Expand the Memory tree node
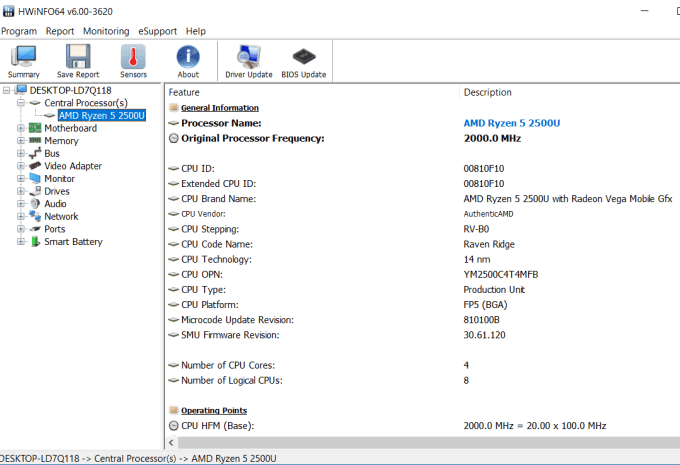Image resolution: width=680 pixels, height=465 pixels. pyautogui.click(x=20, y=141)
